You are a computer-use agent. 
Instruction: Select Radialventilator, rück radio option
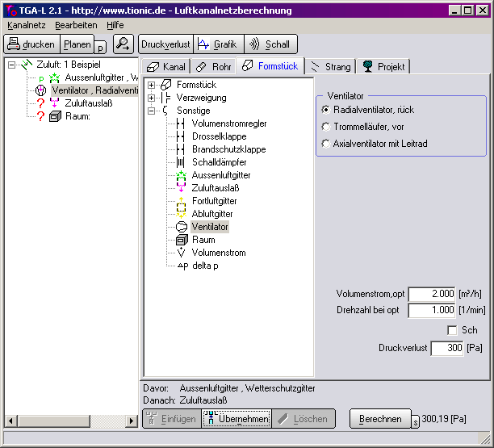[x=326, y=110]
